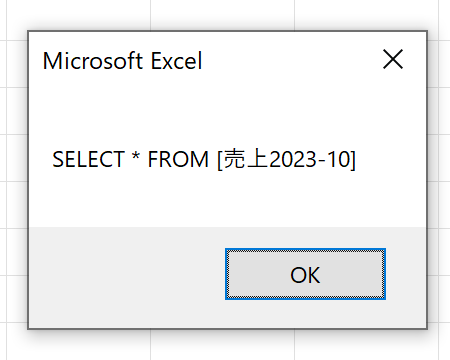This screenshot has width=450, height=360.
Task: Click the OK button
Action: pyautogui.click(x=305, y=274)
